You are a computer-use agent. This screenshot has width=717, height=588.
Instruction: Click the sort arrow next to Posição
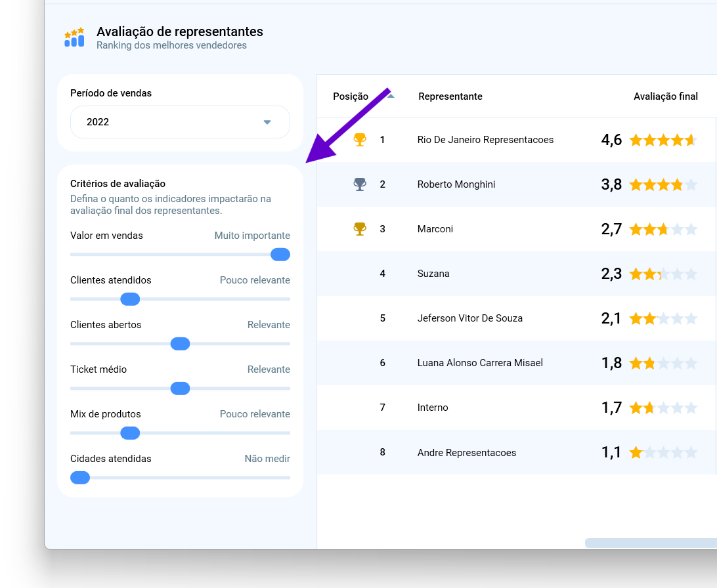391,96
